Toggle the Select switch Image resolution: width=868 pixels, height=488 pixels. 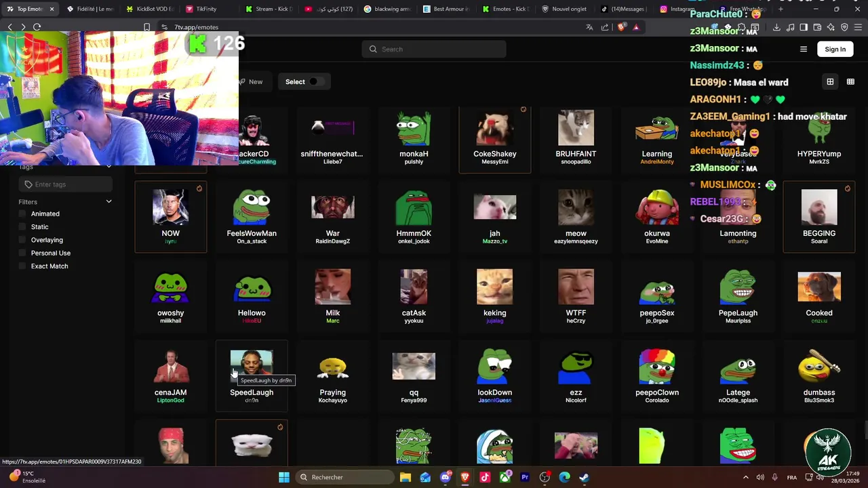click(315, 82)
